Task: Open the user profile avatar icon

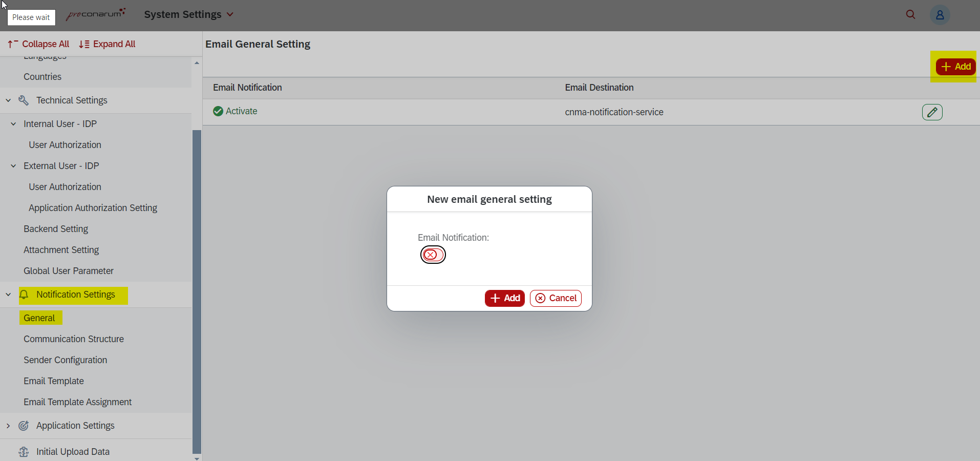Action: (940, 15)
